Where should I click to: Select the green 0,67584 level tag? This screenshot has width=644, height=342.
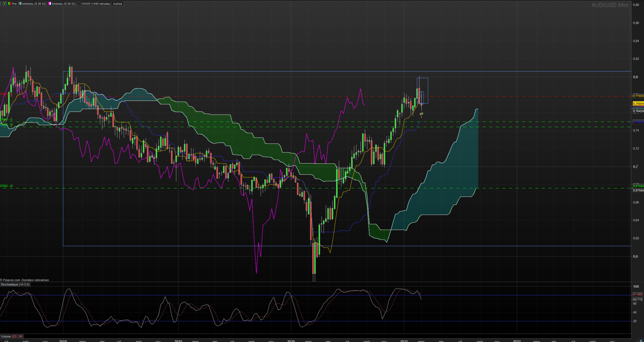pyautogui.click(x=638, y=187)
